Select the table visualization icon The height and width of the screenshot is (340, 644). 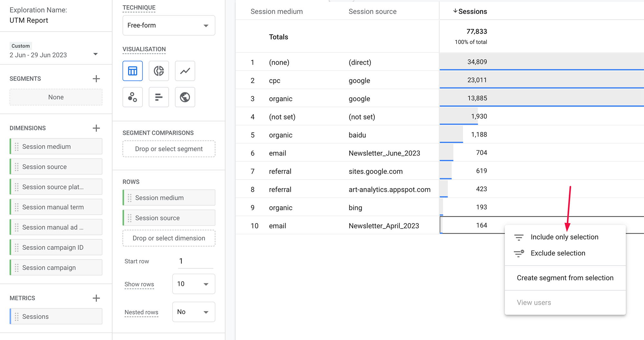pos(132,71)
